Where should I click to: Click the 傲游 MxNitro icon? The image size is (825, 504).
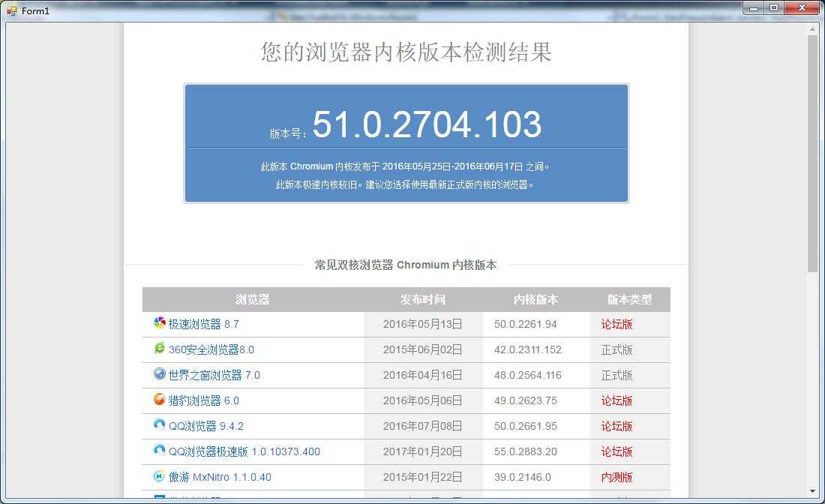click(x=160, y=476)
